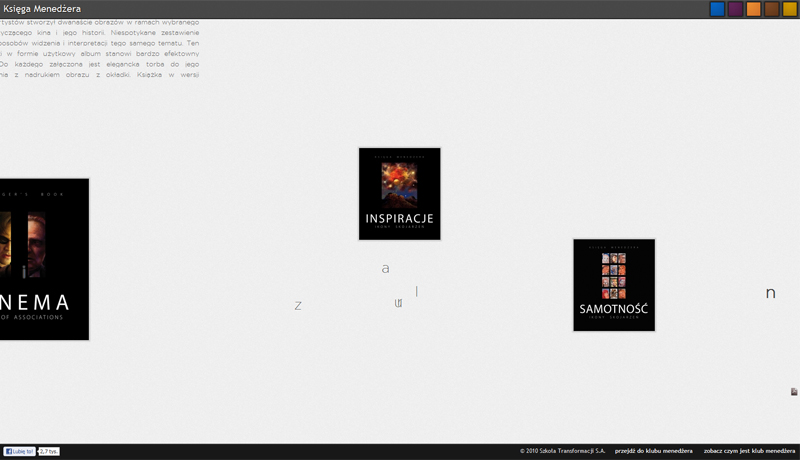This screenshot has width=800, height=460.
Task: Choose the orange color swatch
Action: coord(754,9)
